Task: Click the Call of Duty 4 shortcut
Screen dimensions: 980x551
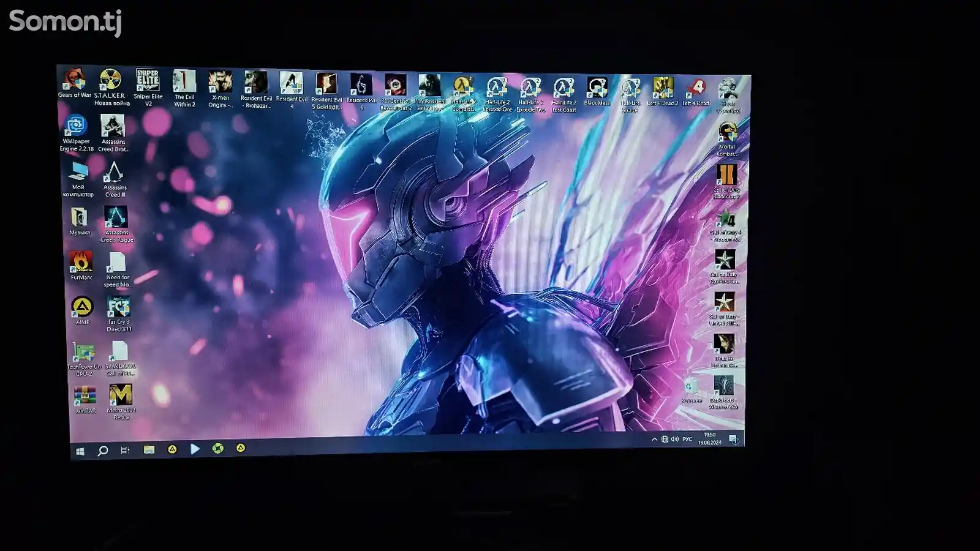Action: [x=726, y=225]
